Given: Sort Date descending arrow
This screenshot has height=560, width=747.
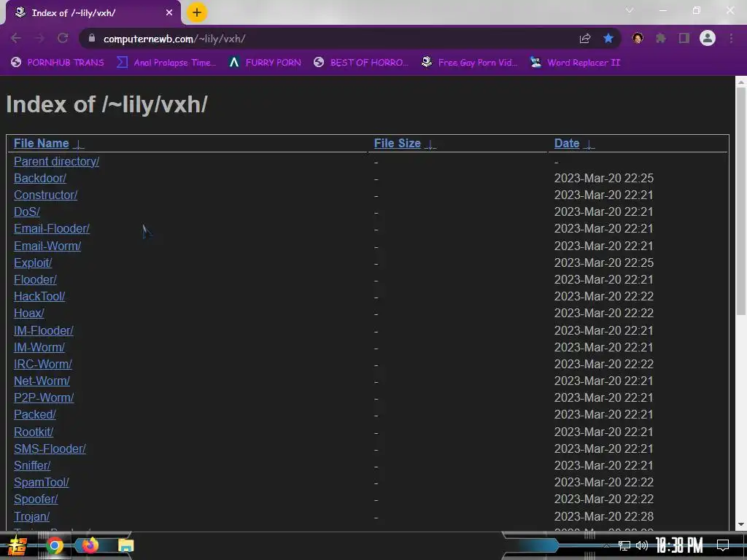Looking at the screenshot, I should (589, 144).
